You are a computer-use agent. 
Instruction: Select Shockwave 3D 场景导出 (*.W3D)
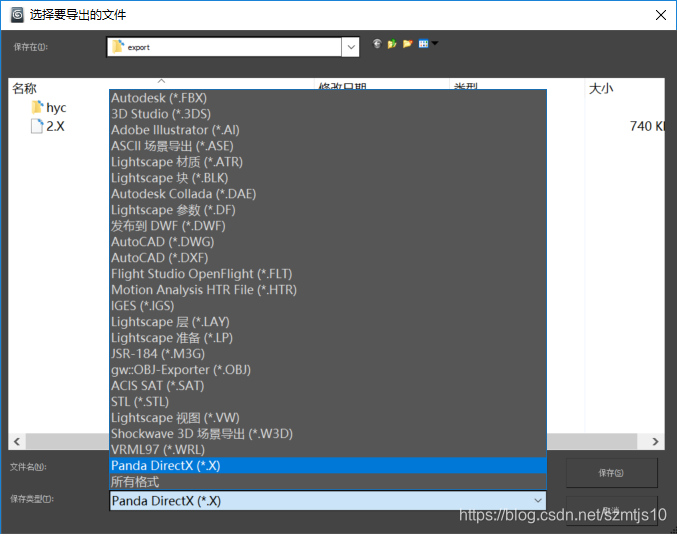coord(328,433)
